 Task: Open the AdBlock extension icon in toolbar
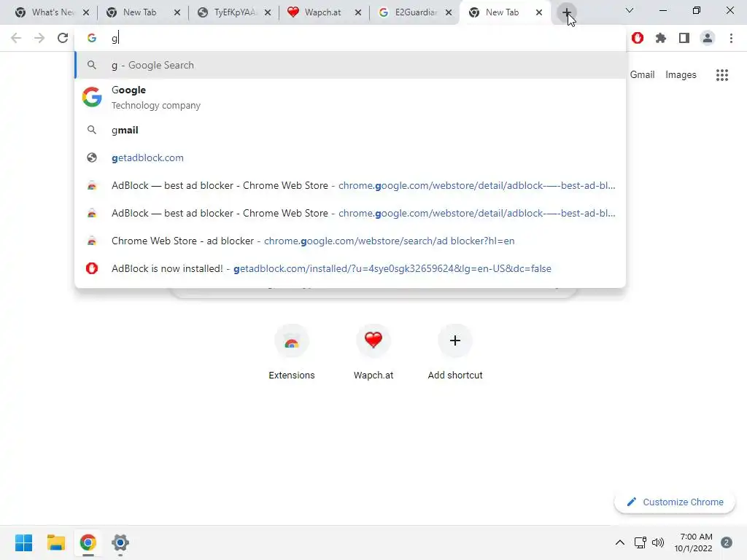[638, 38]
